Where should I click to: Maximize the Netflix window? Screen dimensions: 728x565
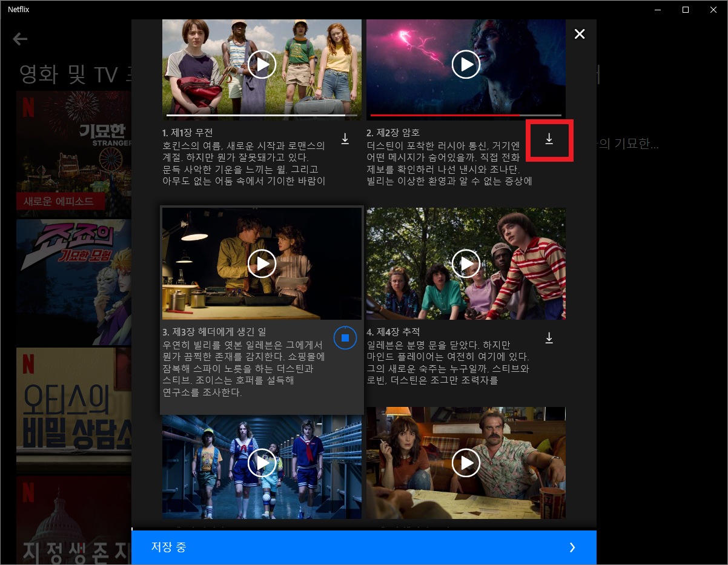[x=685, y=9]
